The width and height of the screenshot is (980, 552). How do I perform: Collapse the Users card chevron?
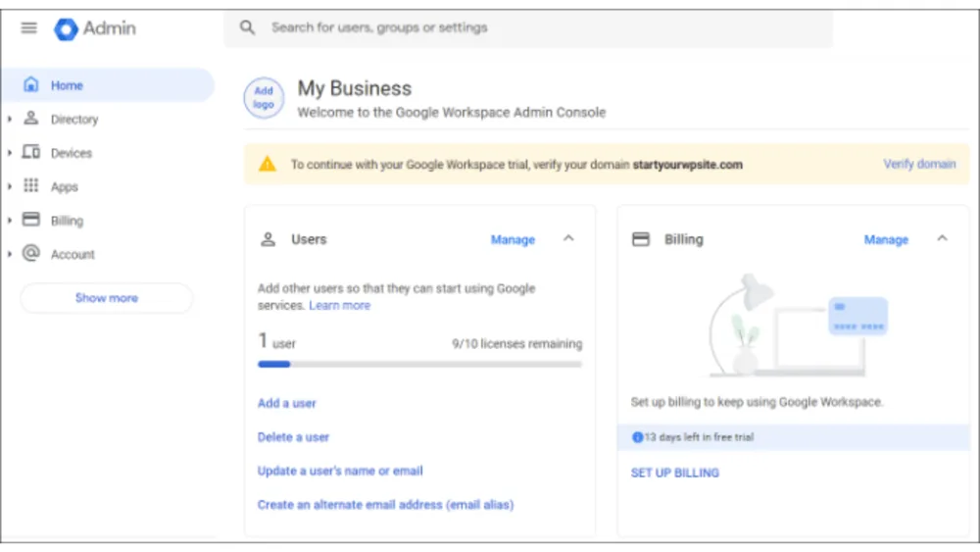tap(568, 238)
